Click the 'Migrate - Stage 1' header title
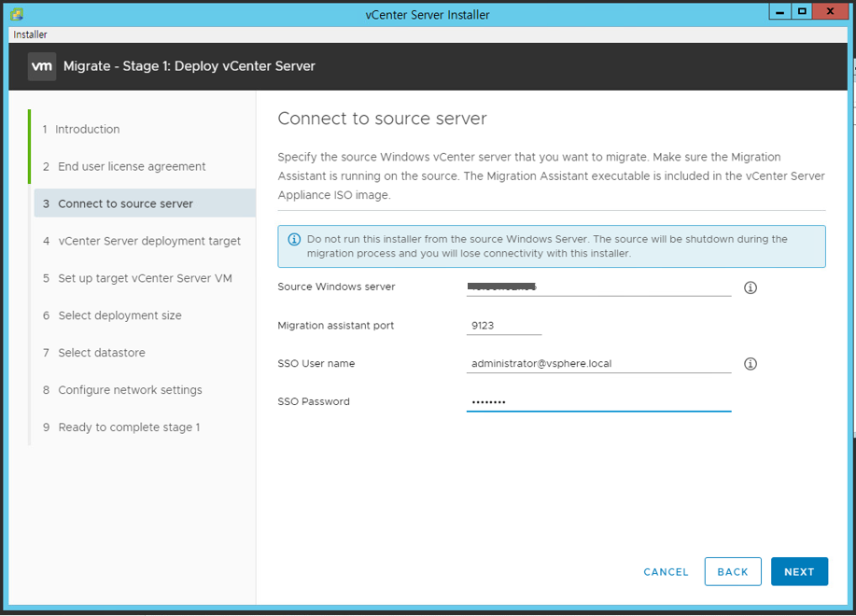 click(x=189, y=66)
